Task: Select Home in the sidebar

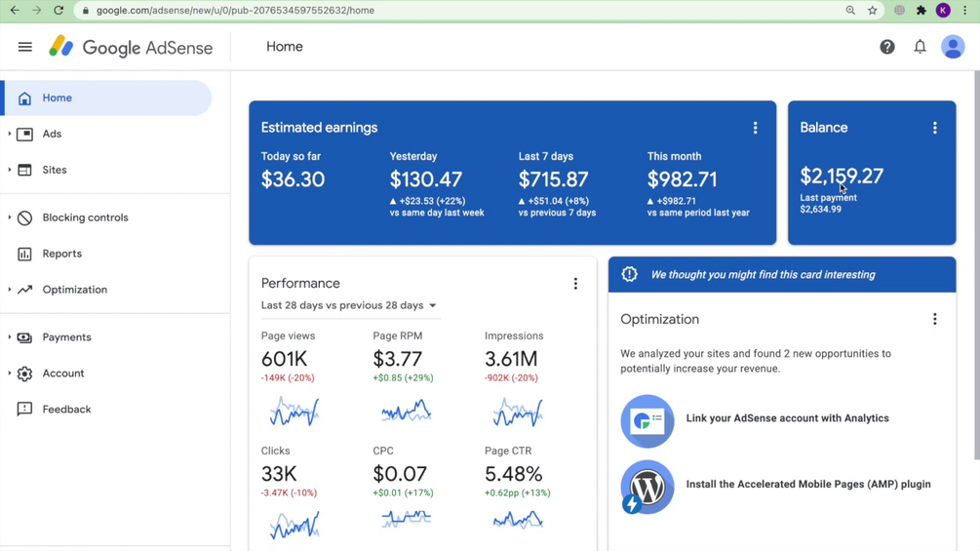Action: click(106, 98)
